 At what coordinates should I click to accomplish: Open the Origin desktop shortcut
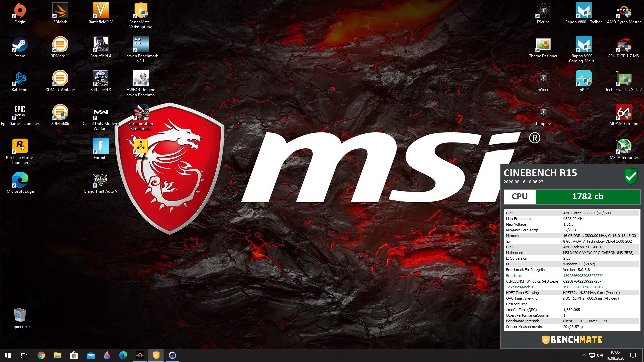coord(20,14)
